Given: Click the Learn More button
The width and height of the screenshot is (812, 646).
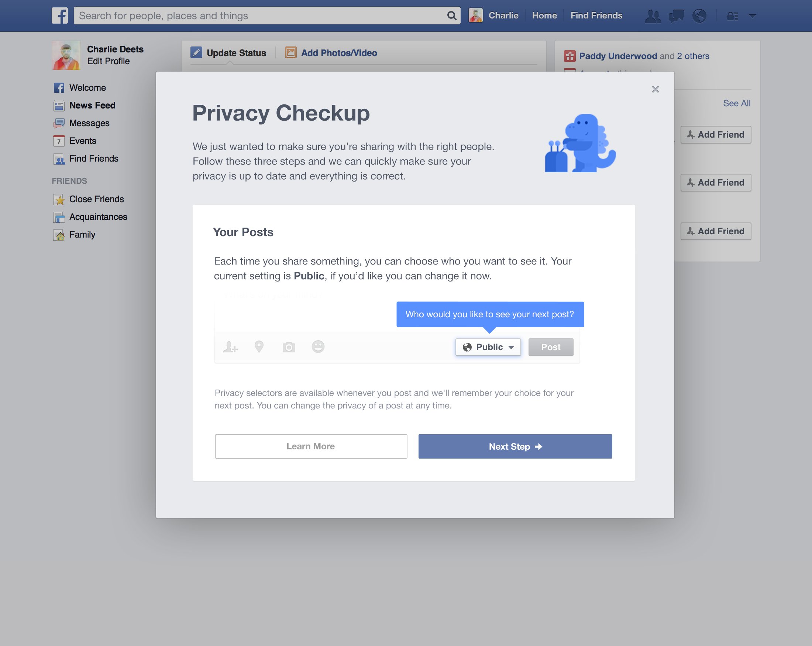Looking at the screenshot, I should [311, 446].
